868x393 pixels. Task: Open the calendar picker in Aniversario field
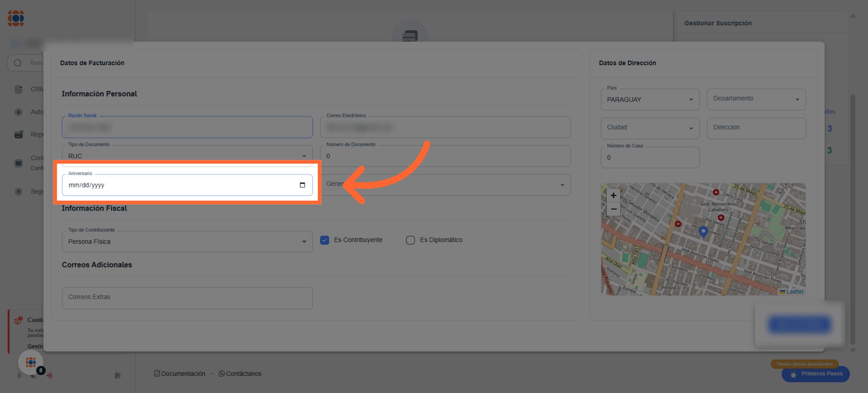[302, 185]
